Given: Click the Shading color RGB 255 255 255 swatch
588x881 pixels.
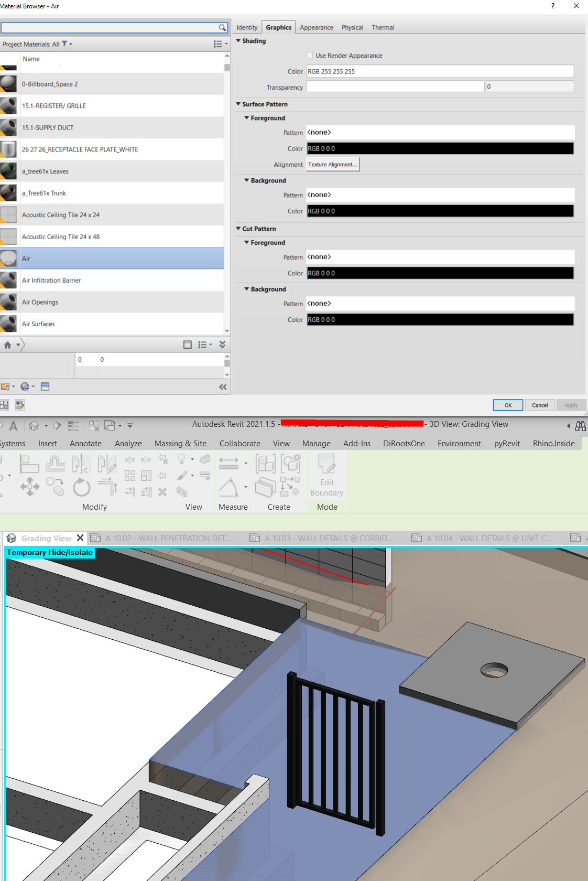Looking at the screenshot, I should pyautogui.click(x=440, y=71).
